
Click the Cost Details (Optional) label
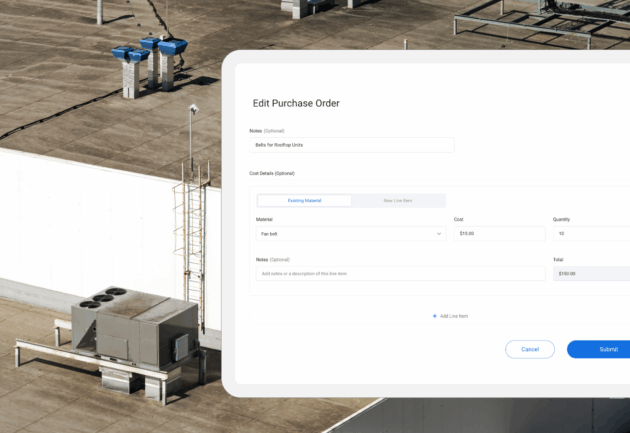[x=271, y=173]
